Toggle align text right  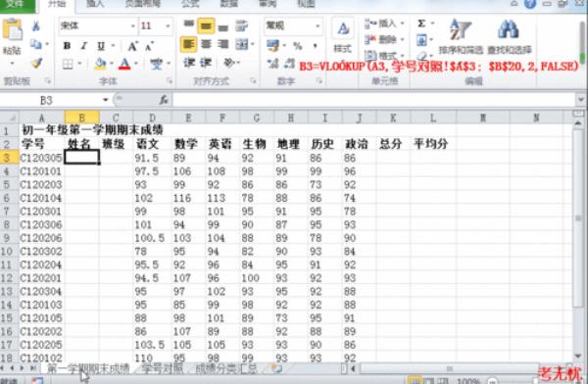(223, 45)
